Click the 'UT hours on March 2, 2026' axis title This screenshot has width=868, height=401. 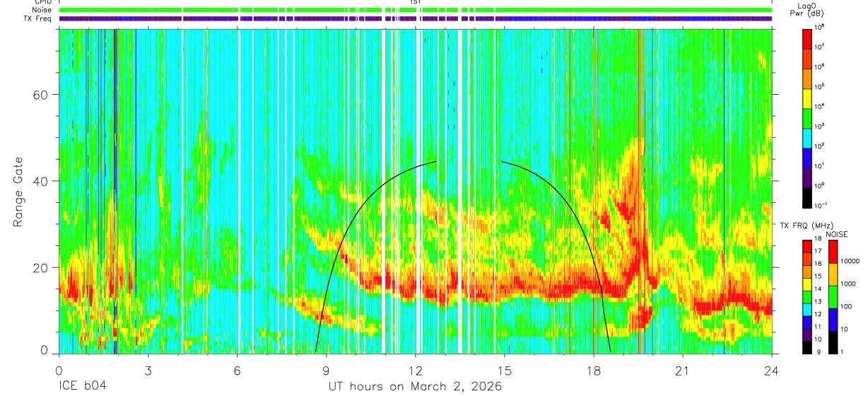415,386
